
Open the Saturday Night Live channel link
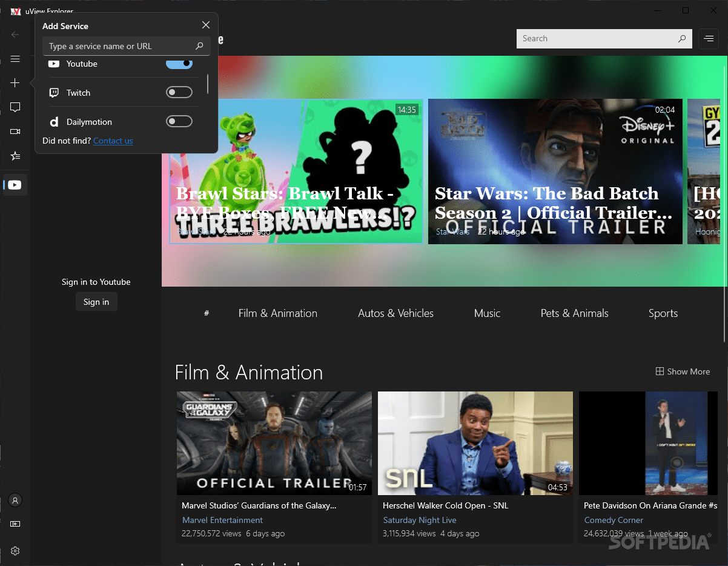(420, 520)
